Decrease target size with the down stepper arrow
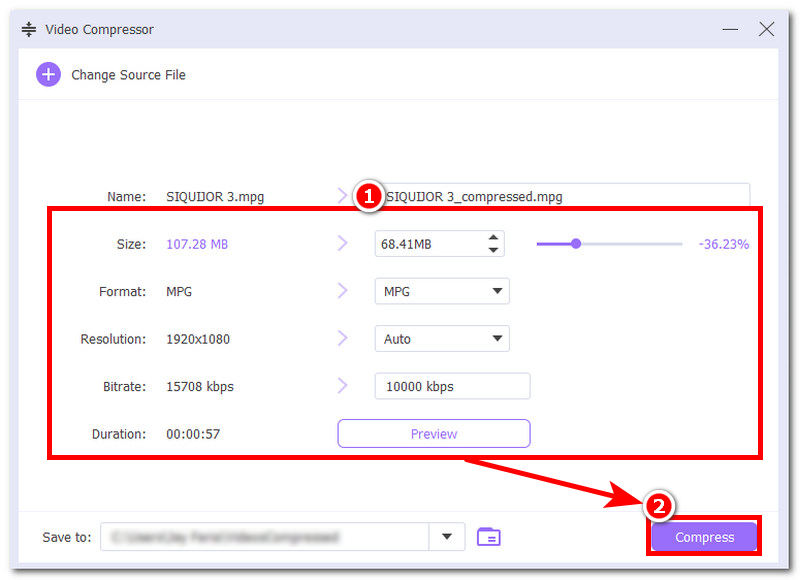This screenshot has height=580, width=800. point(492,249)
